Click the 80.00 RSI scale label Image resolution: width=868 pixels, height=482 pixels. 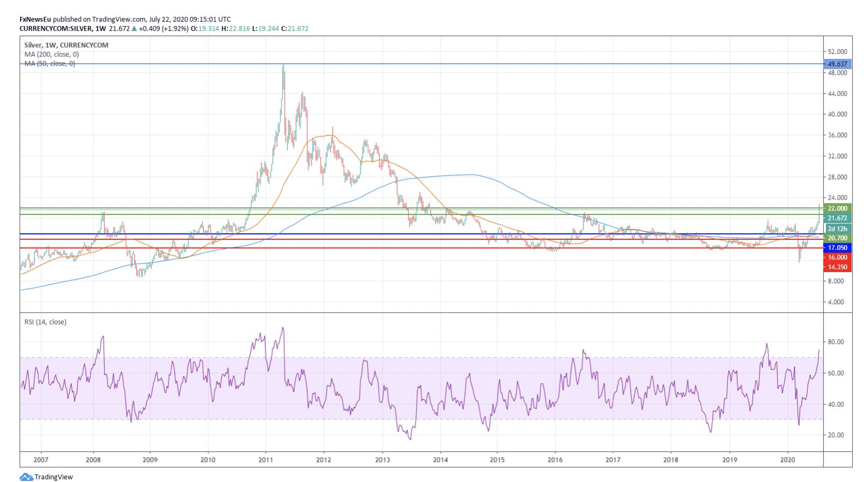pos(836,342)
